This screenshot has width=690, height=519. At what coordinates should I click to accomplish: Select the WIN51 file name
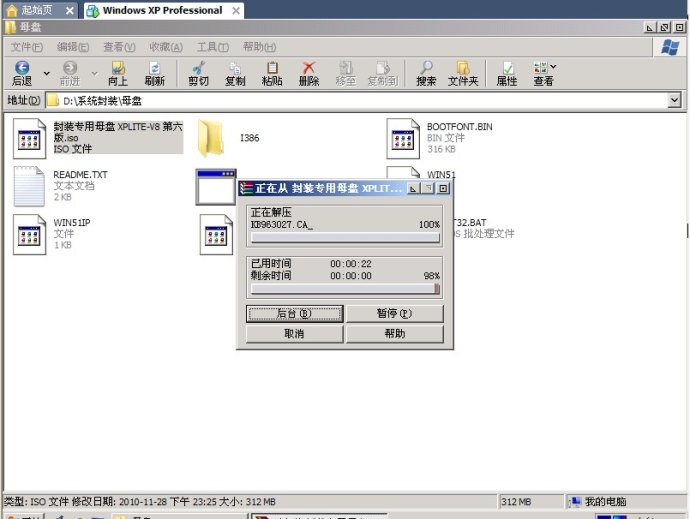click(x=441, y=174)
